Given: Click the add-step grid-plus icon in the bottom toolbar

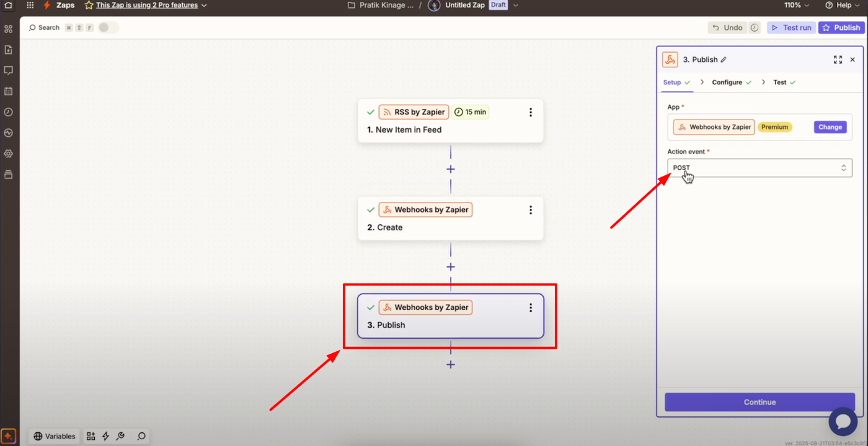Looking at the screenshot, I should 91,436.
